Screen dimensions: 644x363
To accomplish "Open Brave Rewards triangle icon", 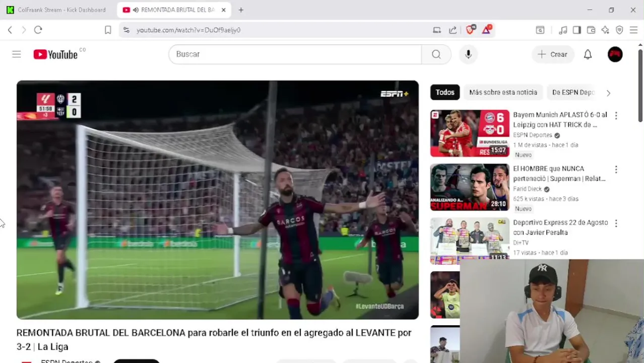I will (x=487, y=30).
